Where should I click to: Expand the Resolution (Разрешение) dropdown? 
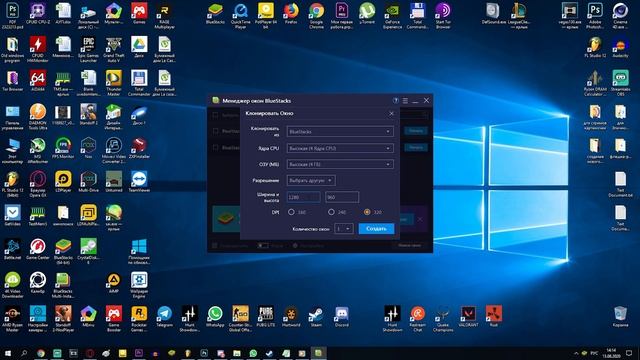coord(311,180)
